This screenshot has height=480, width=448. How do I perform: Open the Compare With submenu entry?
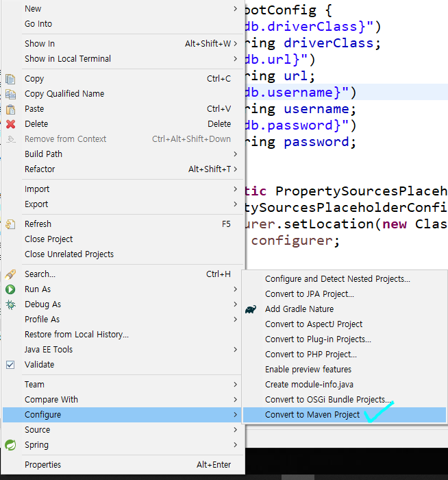click(123, 400)
